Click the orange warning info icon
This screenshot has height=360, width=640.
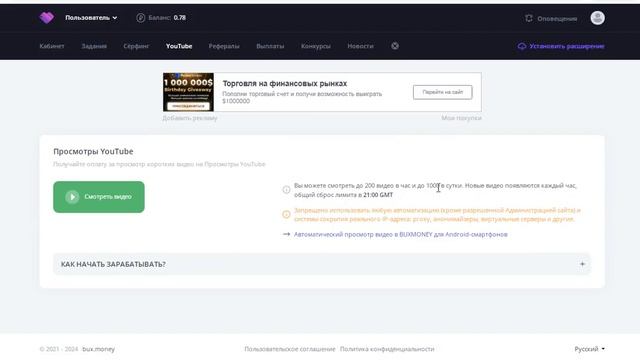(x=286, y=214)
